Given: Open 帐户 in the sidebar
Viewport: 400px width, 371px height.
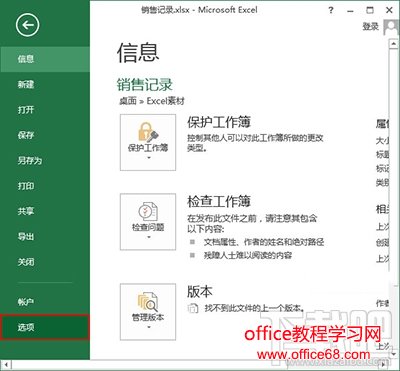Looking at the screenshot, I should tap(45, 302).
